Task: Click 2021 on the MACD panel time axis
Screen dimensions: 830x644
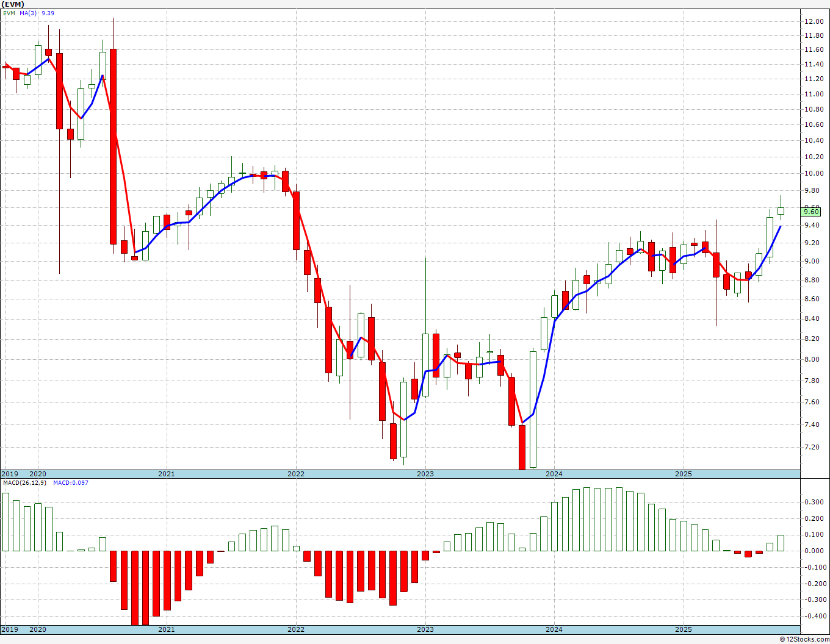Action: coord(167,630)
